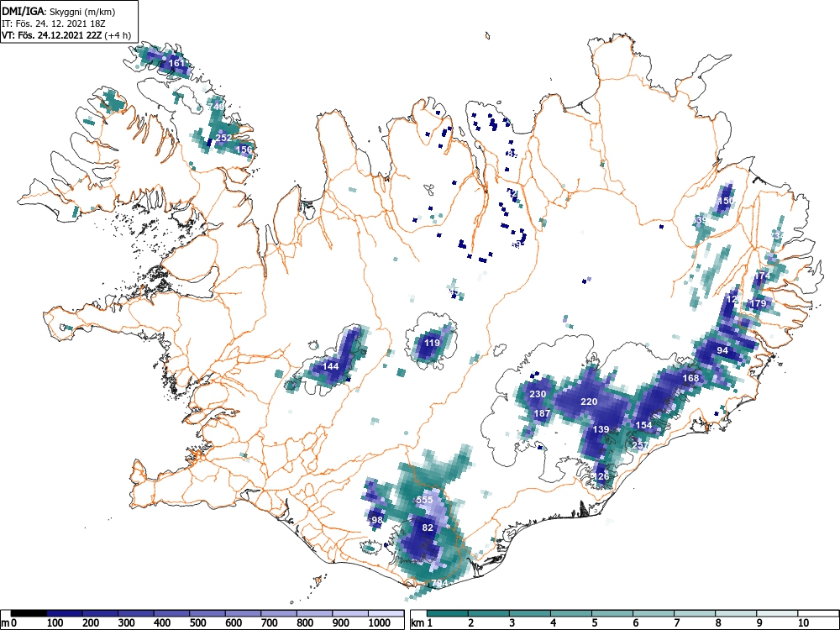Click the visibility value 220

pyautogui.click(x=589, y=402)
